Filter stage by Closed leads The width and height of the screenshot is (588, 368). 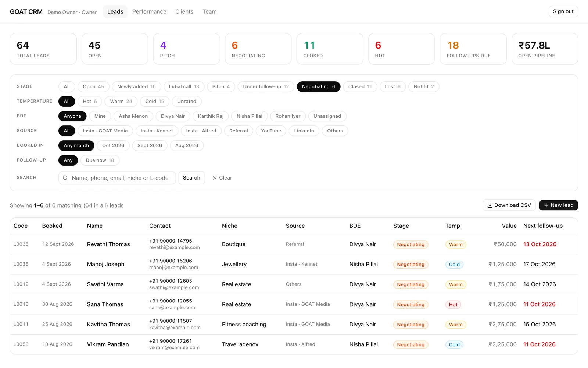360,87
